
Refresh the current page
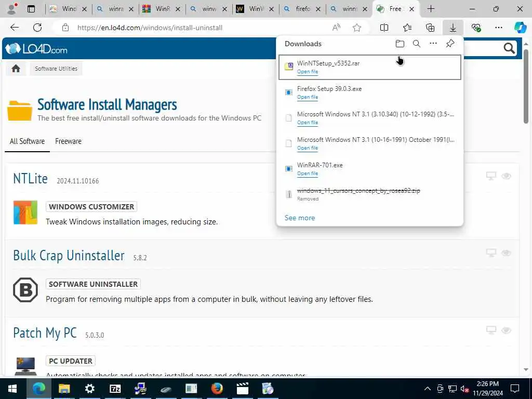coord(37,28)
